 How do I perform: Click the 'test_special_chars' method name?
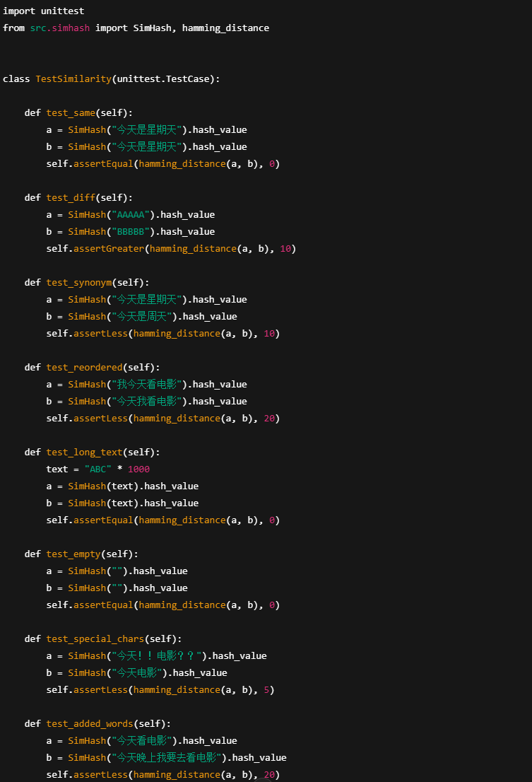[95, 638]
